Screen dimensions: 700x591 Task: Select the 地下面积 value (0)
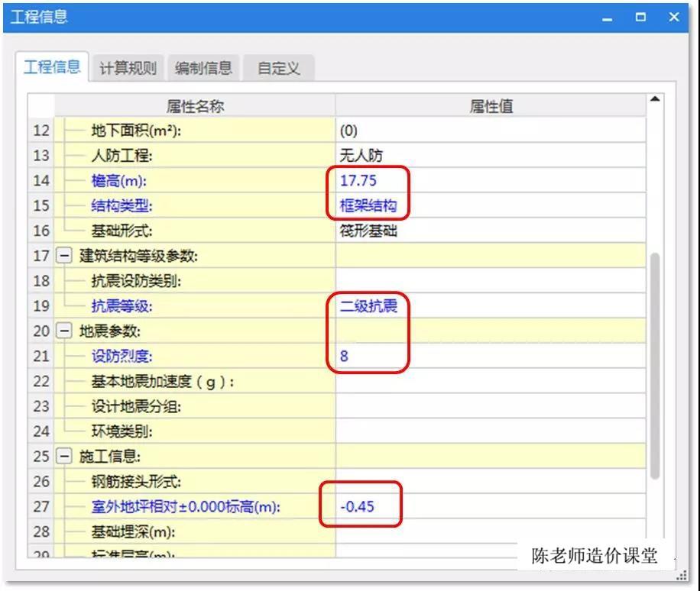(348, 131)
